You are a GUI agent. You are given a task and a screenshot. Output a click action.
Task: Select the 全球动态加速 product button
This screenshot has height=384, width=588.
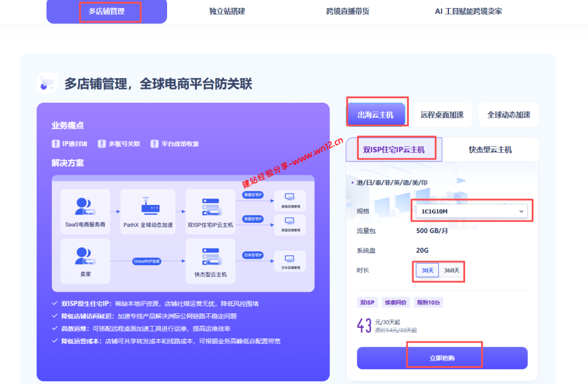pos(509,115)
